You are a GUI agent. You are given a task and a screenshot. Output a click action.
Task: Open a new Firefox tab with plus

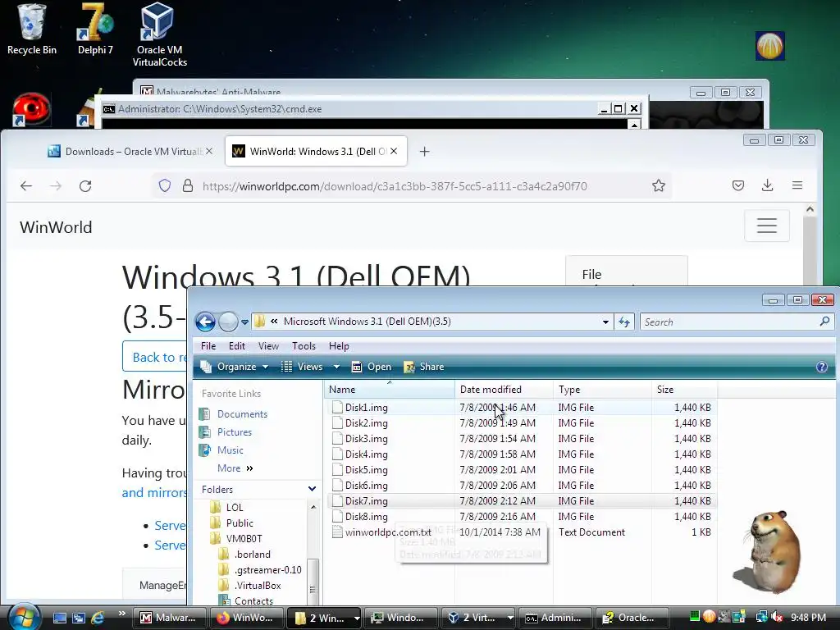click(424, 152)
